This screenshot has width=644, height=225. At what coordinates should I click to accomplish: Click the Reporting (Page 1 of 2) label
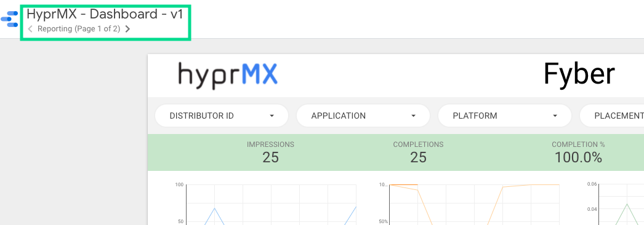pyautogui.click(x=79, y=29)
